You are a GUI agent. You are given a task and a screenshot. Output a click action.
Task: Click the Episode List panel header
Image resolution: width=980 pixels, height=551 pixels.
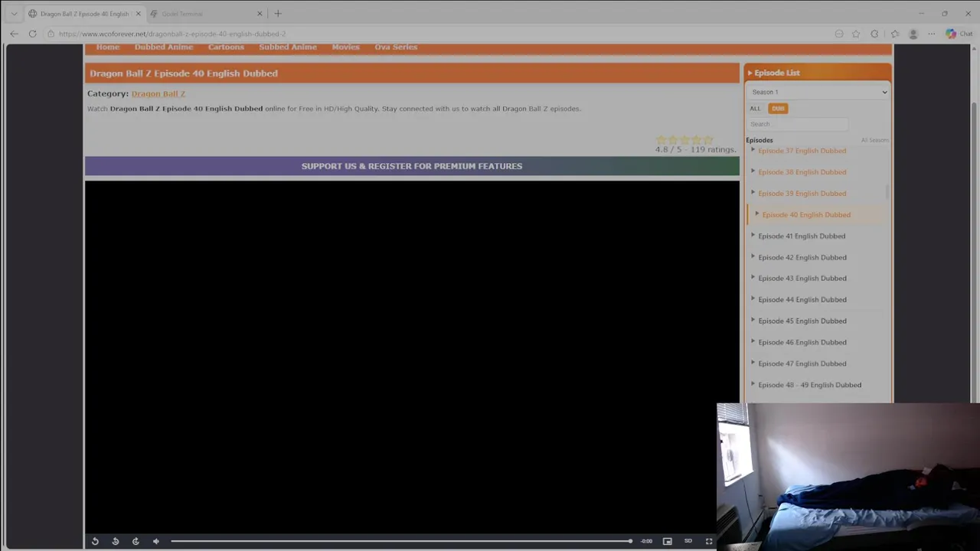pyautogui.click(x=818, y=73)
